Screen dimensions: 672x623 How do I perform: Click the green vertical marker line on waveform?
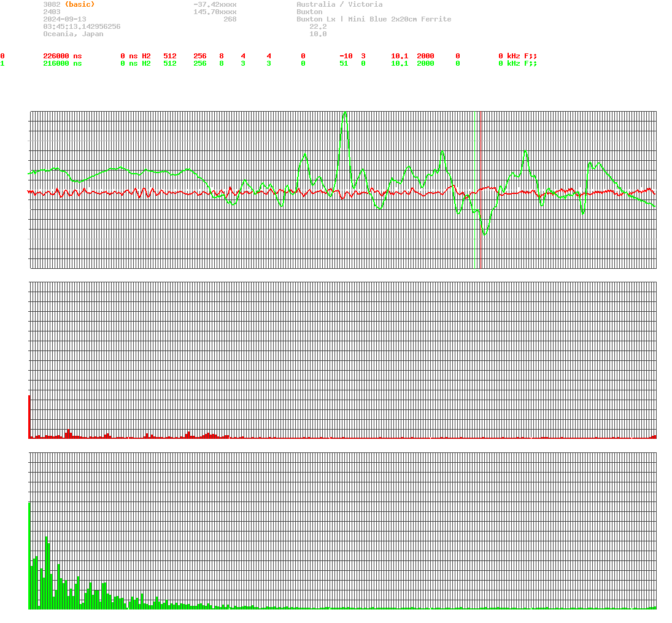(475, 190)
